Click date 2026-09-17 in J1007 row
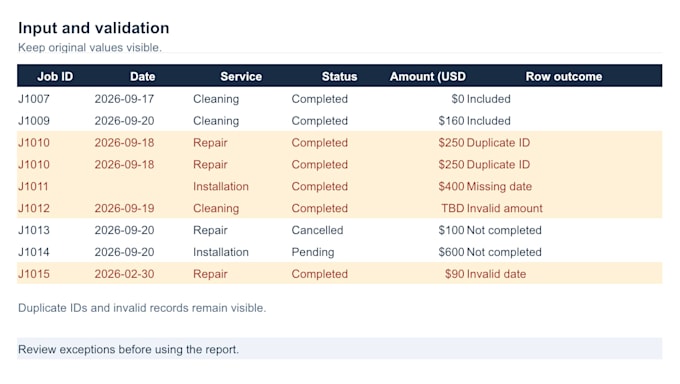This screenshot has height=384, width=680. click(124, 99)
